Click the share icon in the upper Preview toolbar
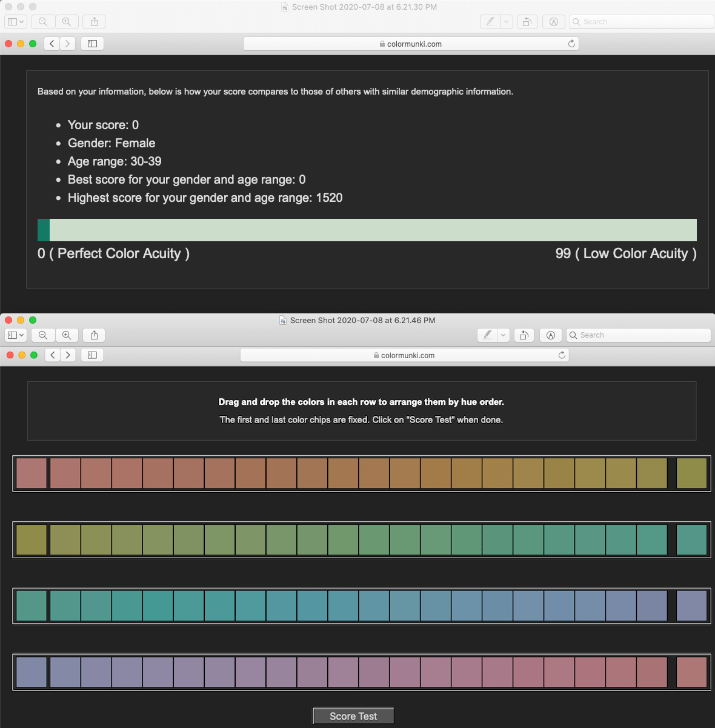The height and width of the screenshot is (728, 715). (94, 22)
